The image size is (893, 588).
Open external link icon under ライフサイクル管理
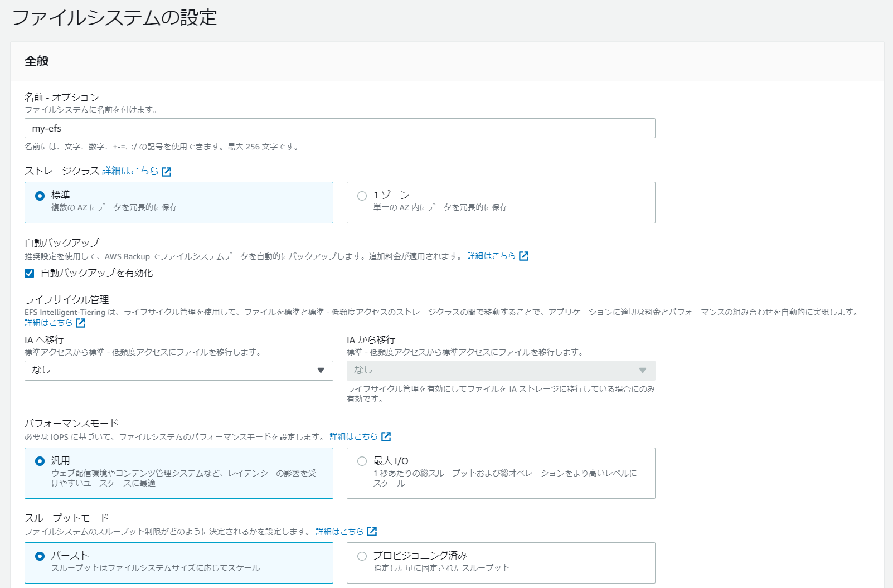click(x=81, y=323)
